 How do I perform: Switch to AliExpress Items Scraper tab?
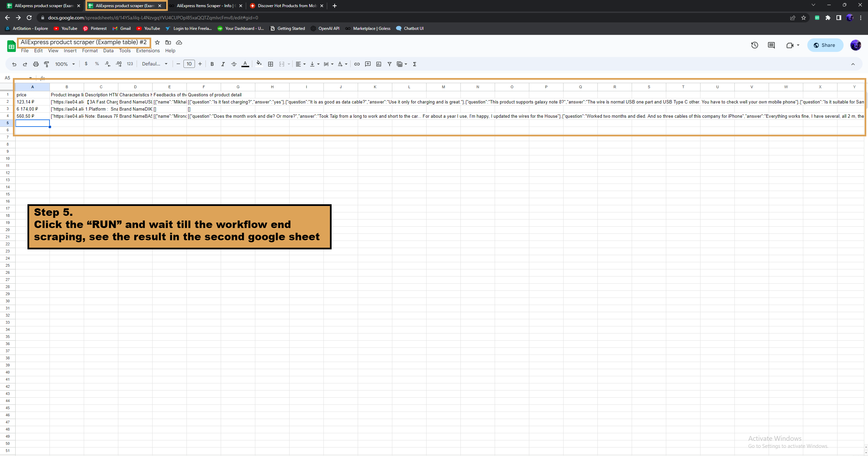coord(206,6)
